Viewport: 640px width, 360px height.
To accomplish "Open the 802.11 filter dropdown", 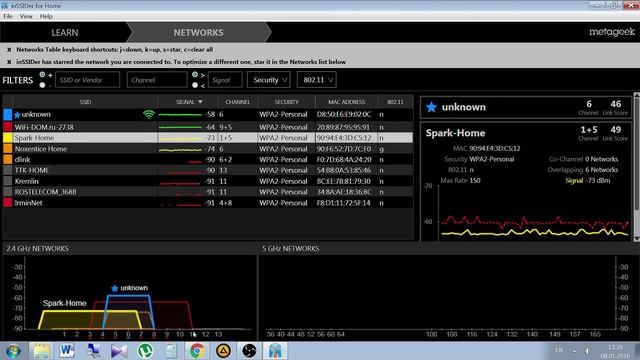I will tap(317, 80).
